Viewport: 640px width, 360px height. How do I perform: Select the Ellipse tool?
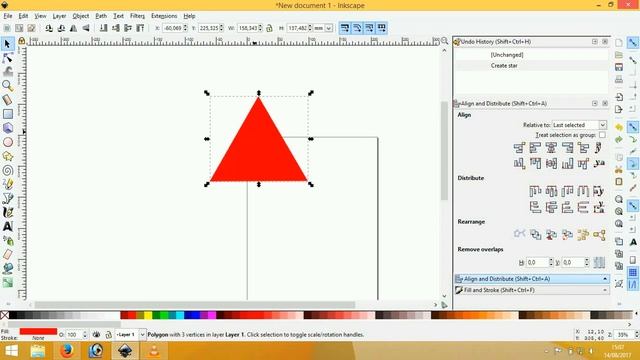point(7,142)
